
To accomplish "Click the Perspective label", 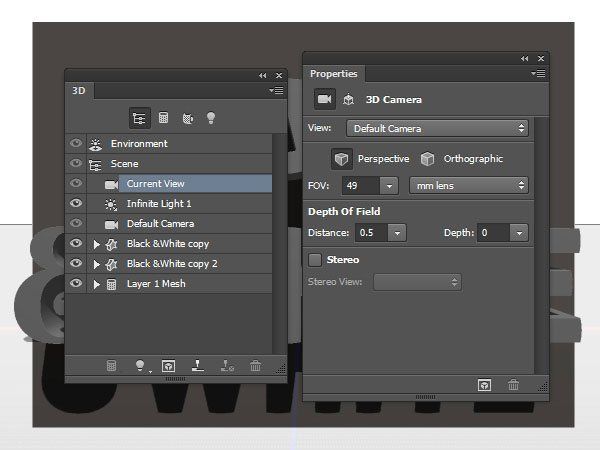I will [383, 159].
